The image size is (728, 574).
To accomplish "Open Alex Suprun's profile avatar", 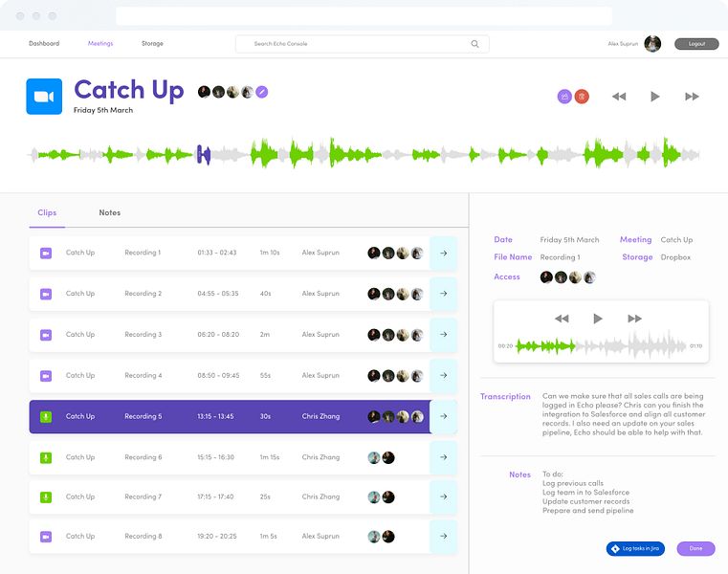I will (x=652, y=44).
